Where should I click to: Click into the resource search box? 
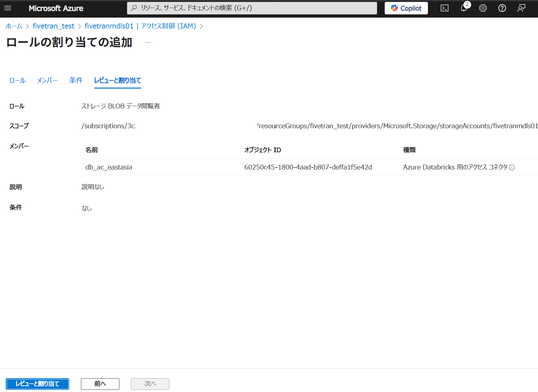[252, 8]
